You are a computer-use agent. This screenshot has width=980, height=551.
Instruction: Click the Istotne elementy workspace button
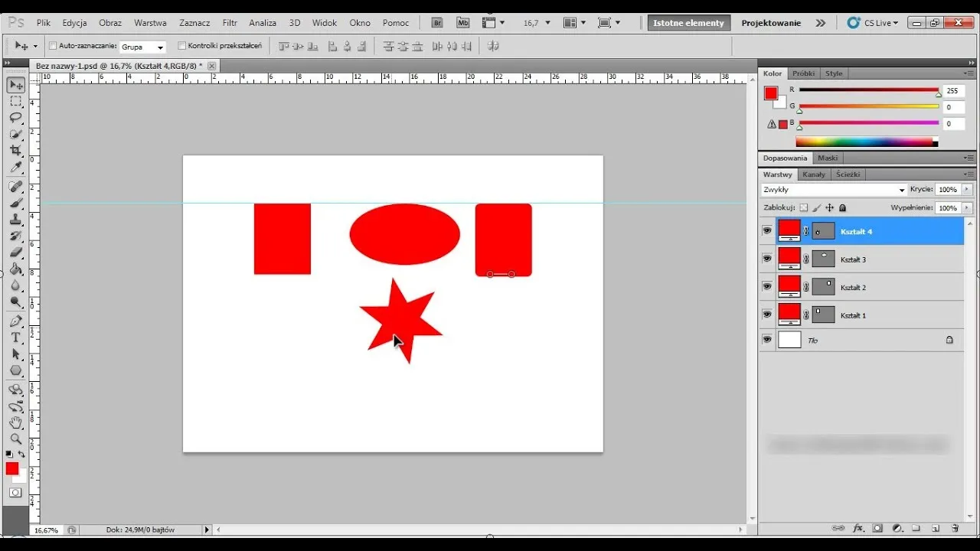(x=688, y=22)
